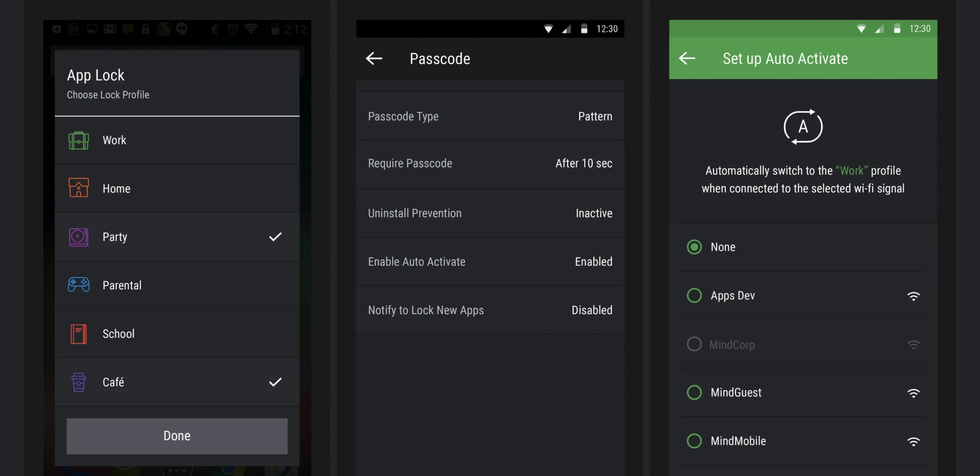Click the back arrow on Passcode screen
Screen dimensions: 980x476
click(x=374, y=58)
